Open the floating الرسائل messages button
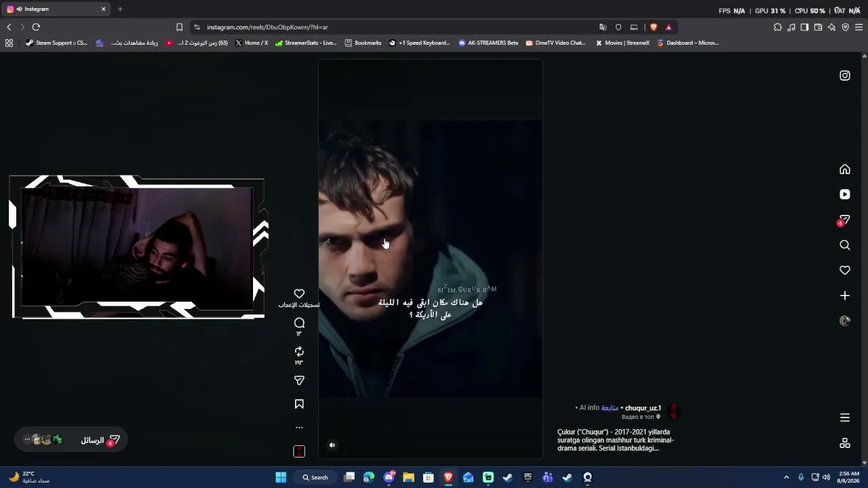 71,440
